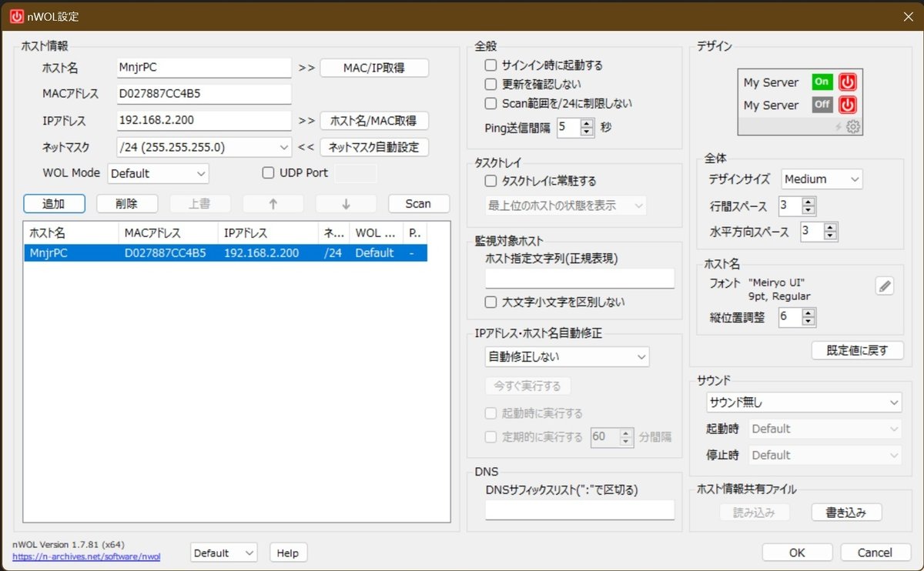
Task: Click ネットマスク自動設定 button
Action: tap(374, 147)
